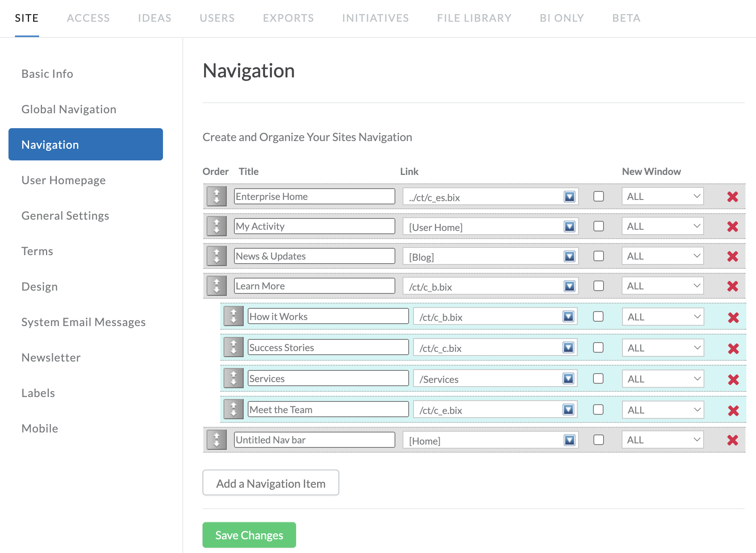Open User Homepage in the sidebar
Image resolution: width=756 pixels, height=553 pixels.
pos(63,180)
